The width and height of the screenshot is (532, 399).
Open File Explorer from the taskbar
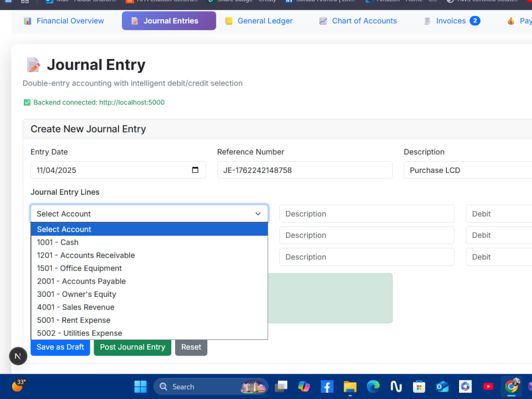(350, 386)
